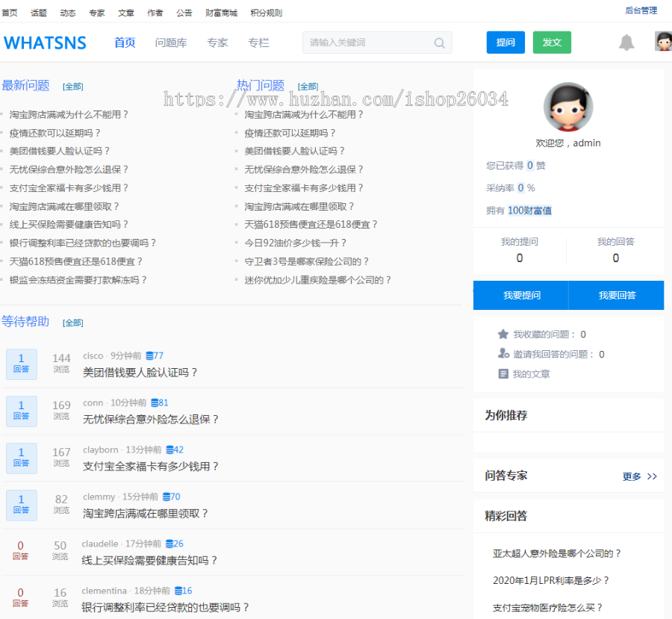Image resolution: width=672 pixels, height=619 pixels.
Task: Open the 专栏 section tab
Action: click(x=258, y=43)
